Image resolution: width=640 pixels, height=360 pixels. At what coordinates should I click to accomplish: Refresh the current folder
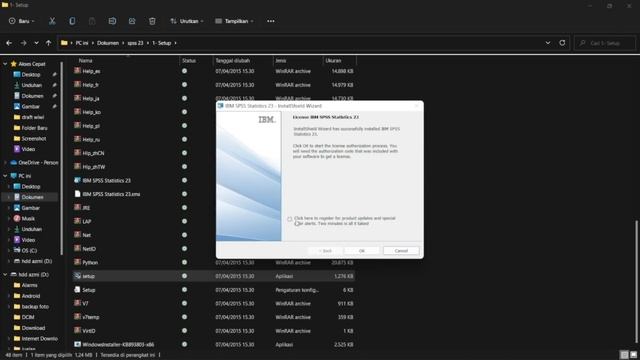tap(562, 43)
